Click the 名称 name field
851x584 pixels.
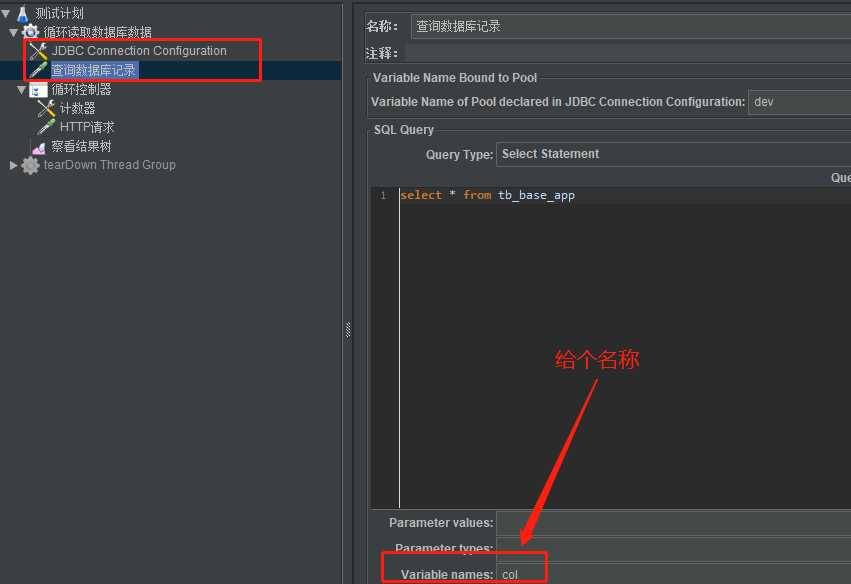(x=631, y=26)
